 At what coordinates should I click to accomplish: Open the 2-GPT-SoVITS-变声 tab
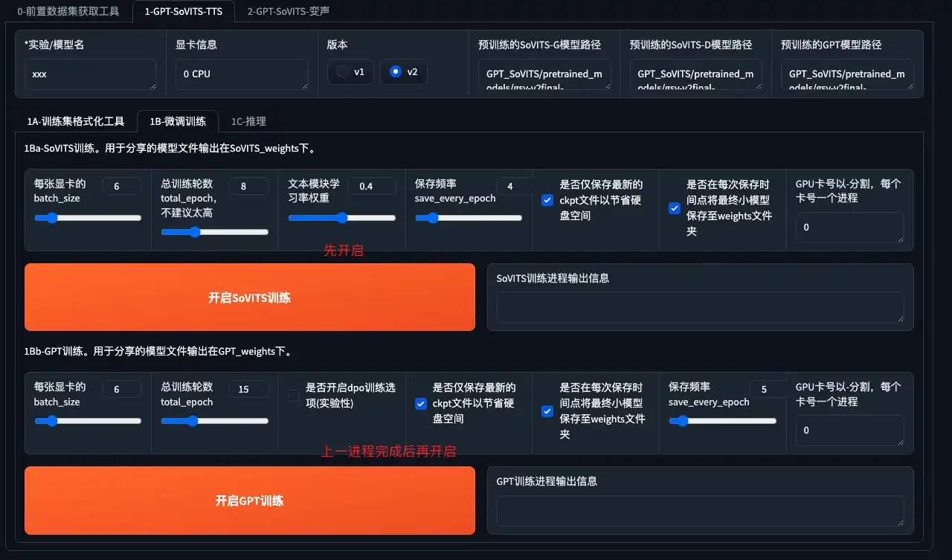tap(288, 11)
